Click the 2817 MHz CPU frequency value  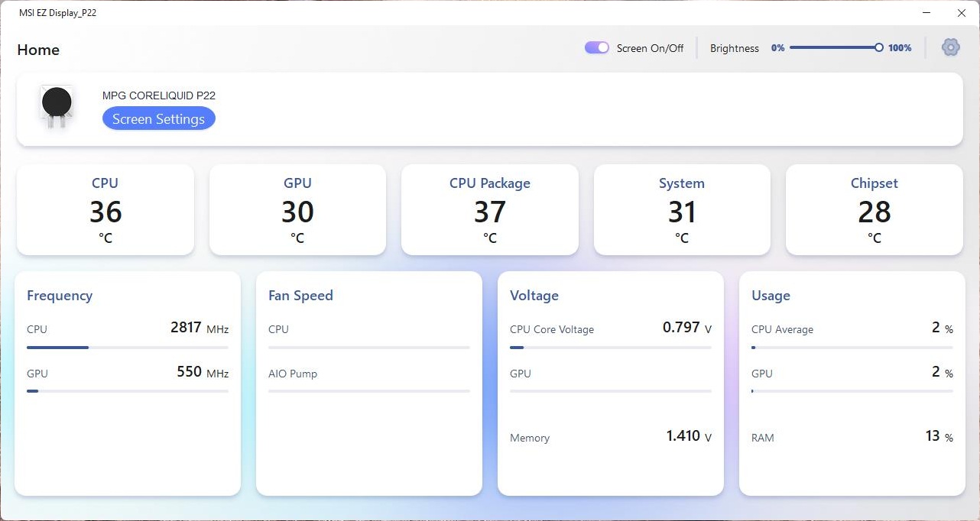coord(200,328)
